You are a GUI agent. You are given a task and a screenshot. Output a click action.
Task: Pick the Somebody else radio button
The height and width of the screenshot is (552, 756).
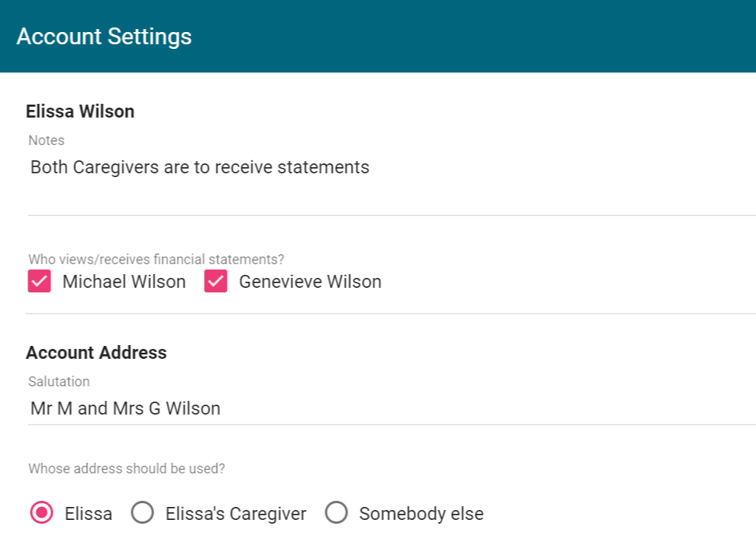click(336, 513)
